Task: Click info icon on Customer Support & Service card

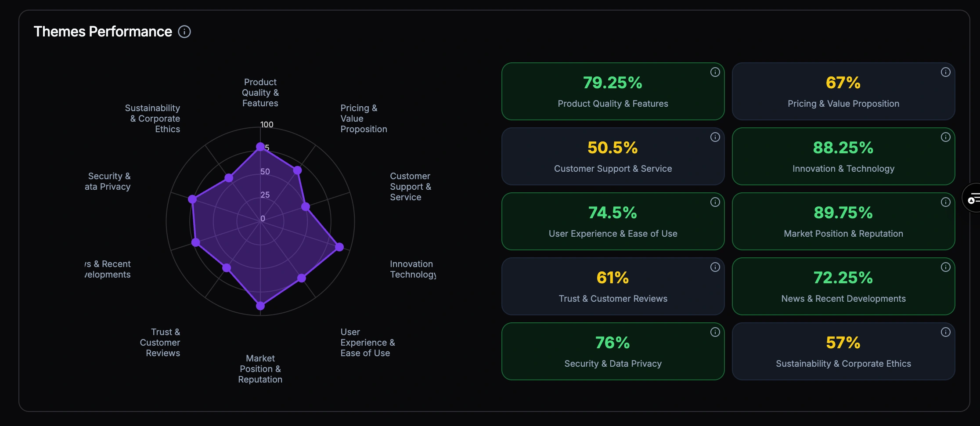Action: pos(715,137)
